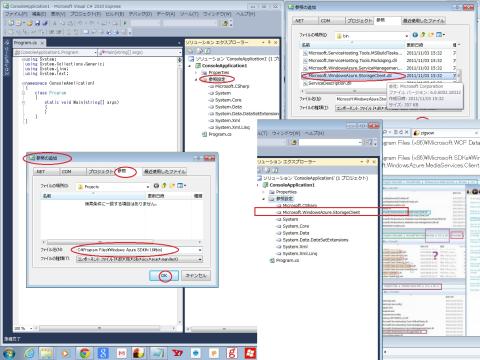Open 編集(E) menu in Visual C# menu bar

(39, 14)
